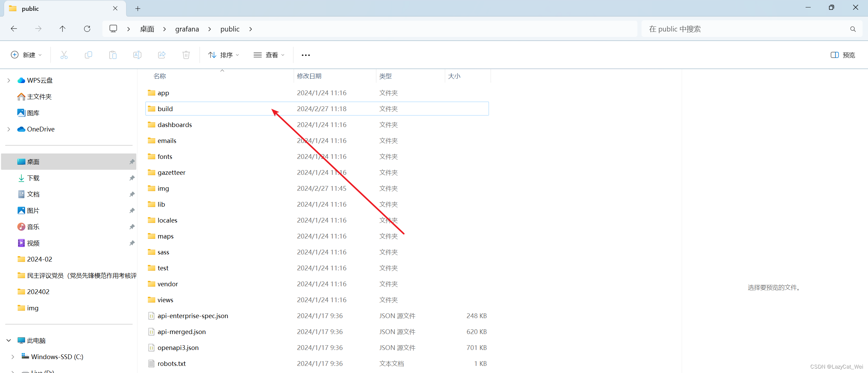Click the paste icon in toolbar
Screen dimensions: 868x373
(113, 55)
